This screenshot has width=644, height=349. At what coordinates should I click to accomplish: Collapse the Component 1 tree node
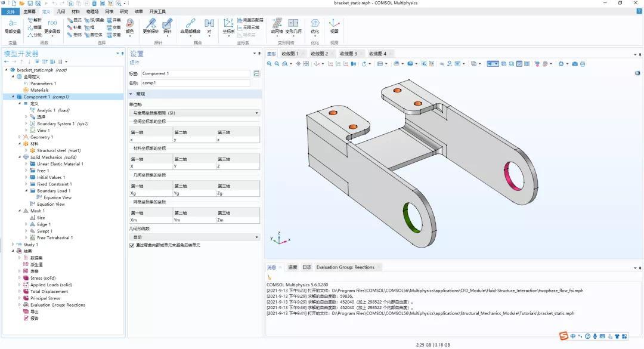click(13, 97)
